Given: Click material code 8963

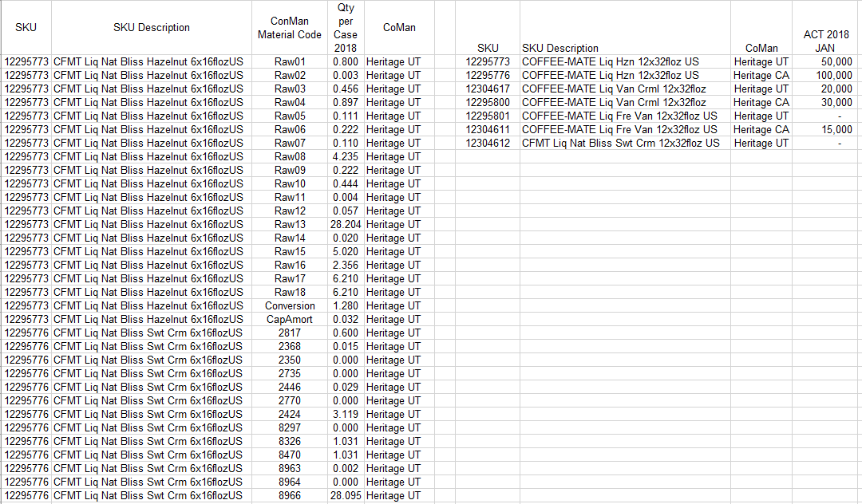Looking at the screenshot, I should click(x=290, y=468).
